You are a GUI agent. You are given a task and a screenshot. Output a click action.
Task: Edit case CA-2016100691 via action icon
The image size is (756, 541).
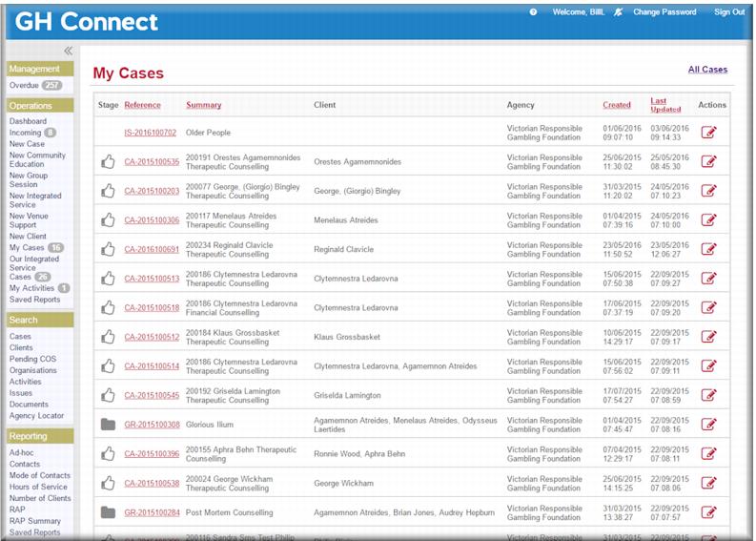coord(708,249)
